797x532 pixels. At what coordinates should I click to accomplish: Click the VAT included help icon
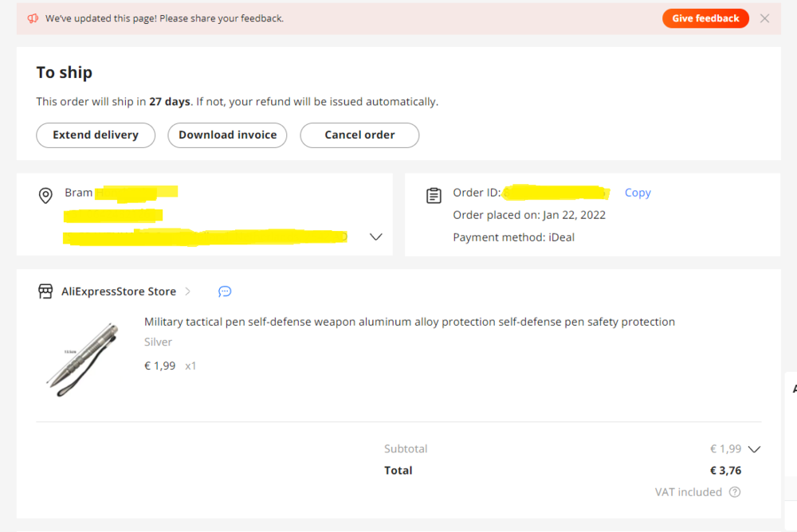point(735,492)
